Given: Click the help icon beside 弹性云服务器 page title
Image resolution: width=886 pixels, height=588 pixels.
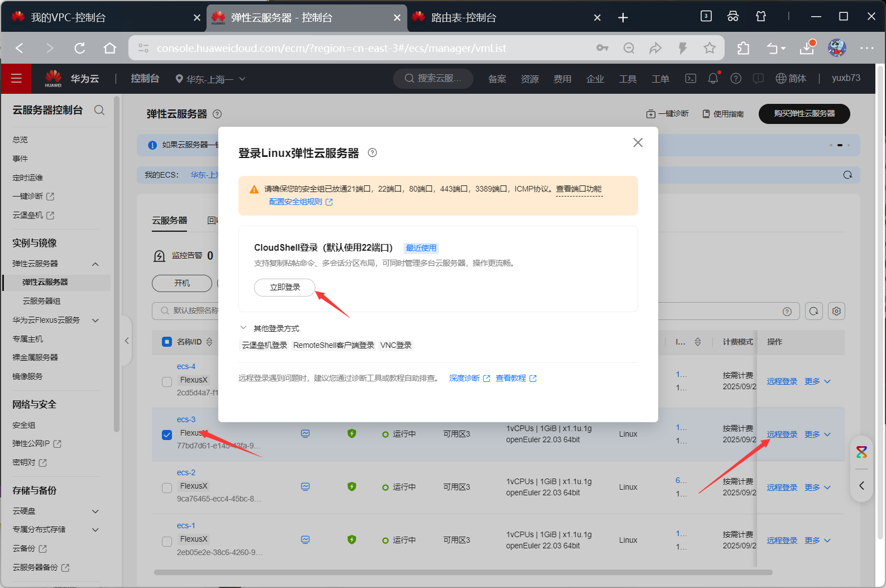Looking at the screenshot, I should tap(217, 114).
